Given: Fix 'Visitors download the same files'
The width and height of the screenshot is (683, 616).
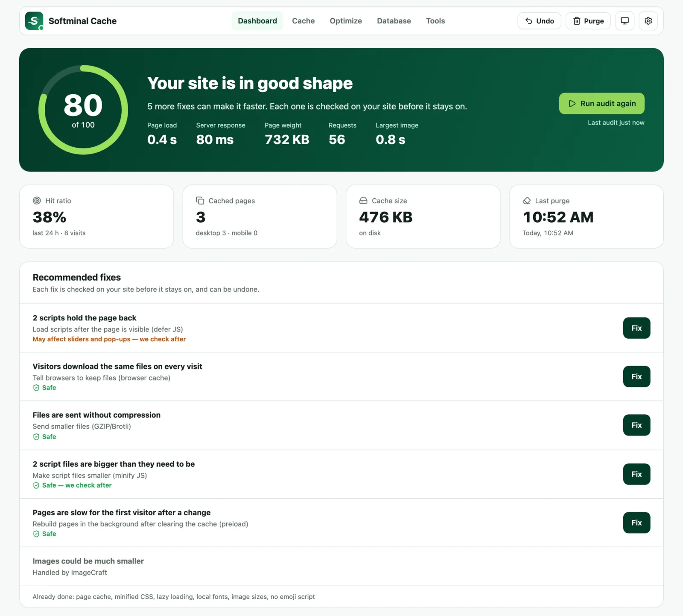Looking at the screenshot, I should 636,377.
